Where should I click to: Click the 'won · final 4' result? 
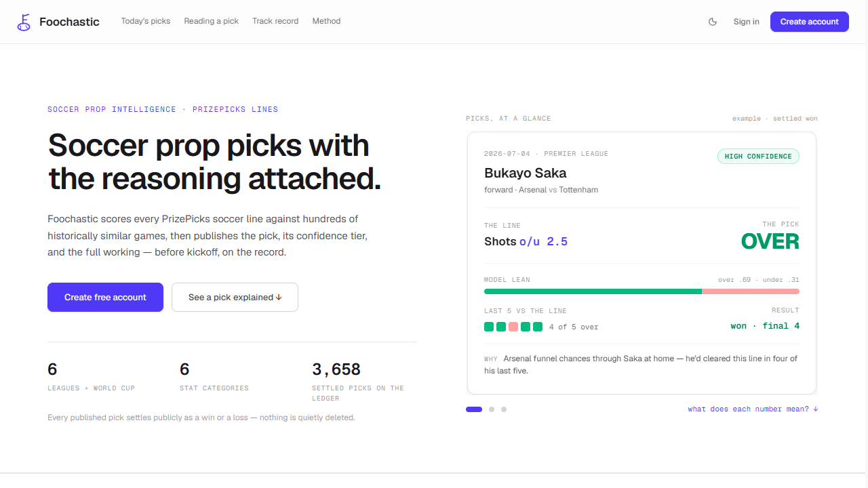pyautogui.click(x=765, y=326)
